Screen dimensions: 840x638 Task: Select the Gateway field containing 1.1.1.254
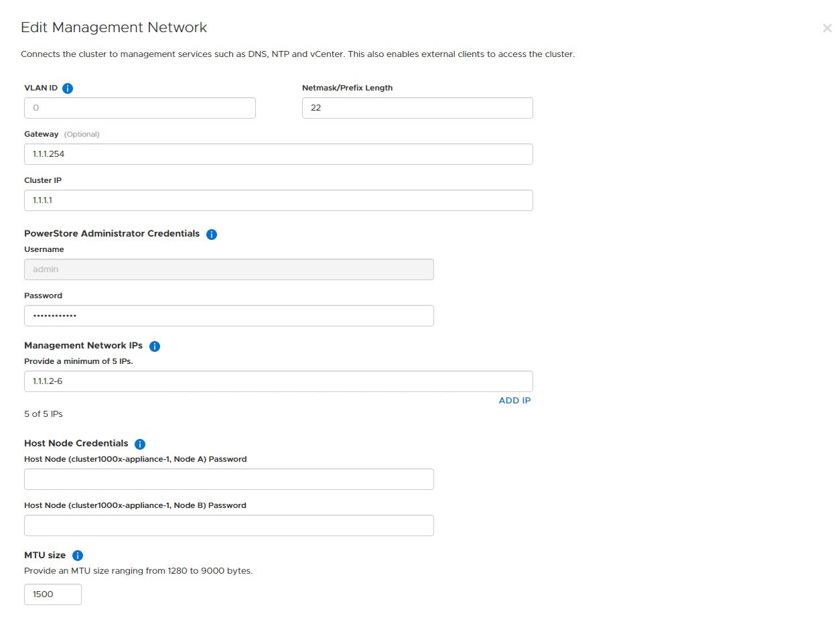point(279,154)
